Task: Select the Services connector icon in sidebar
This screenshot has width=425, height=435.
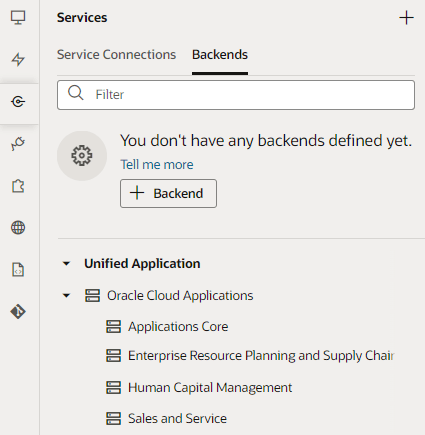Action: (18, 102)
